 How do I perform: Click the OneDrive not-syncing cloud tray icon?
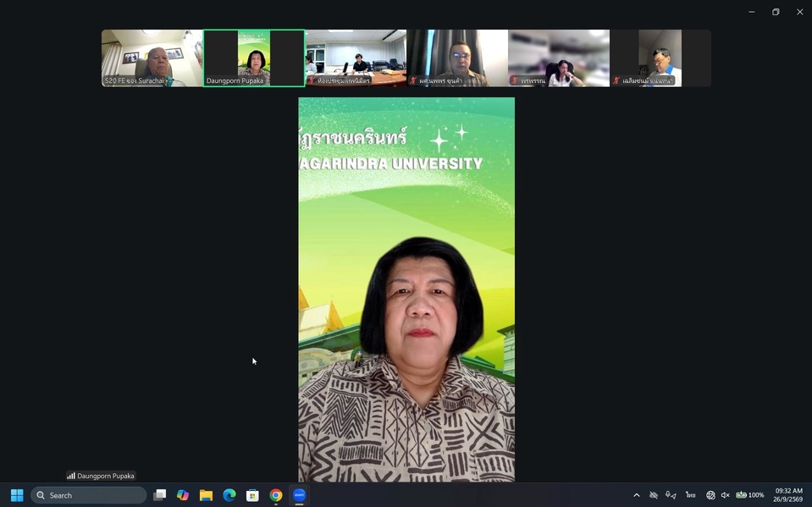[x=654, y=495]
